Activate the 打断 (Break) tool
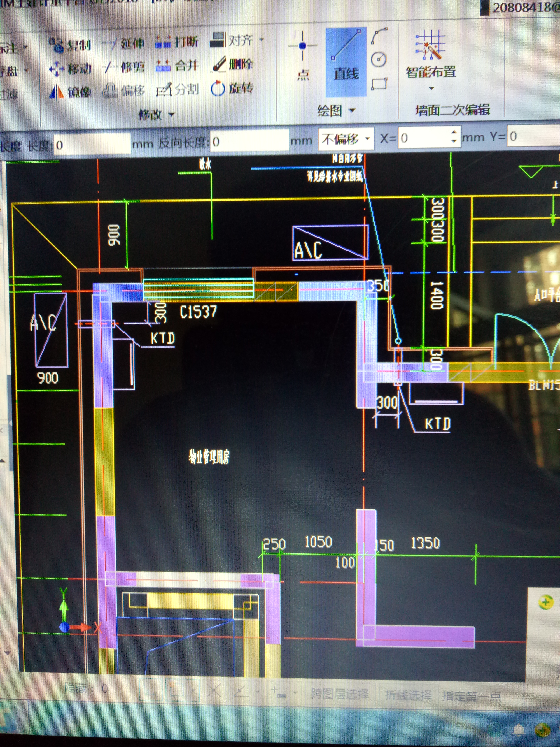The image size is (560, 747). pos(177,42)
